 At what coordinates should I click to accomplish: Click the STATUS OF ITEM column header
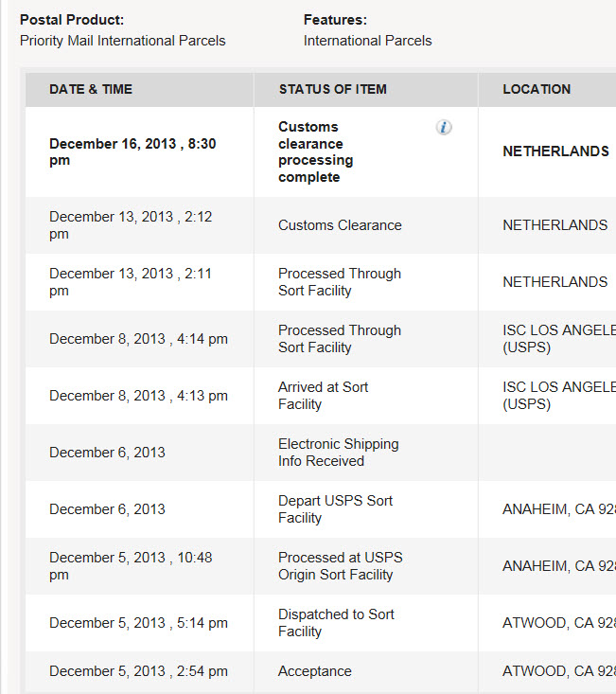(x=332, y=89)
